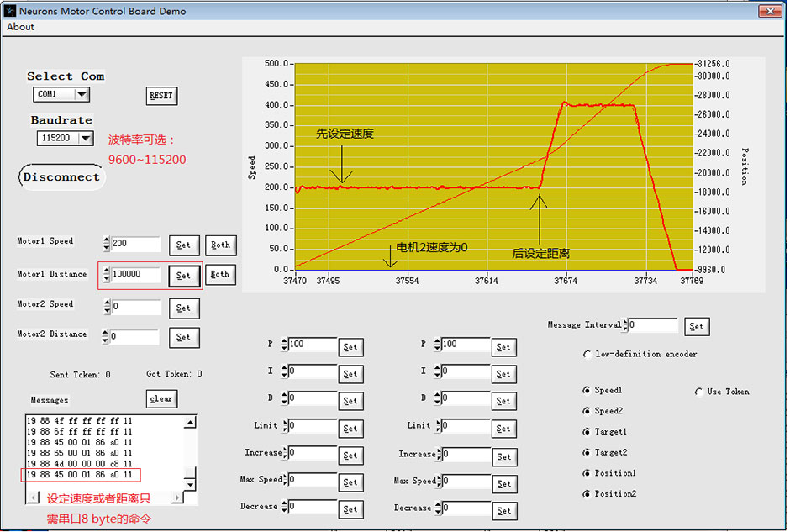Click Set for Limit in the right PID column

tap(503, 429)
